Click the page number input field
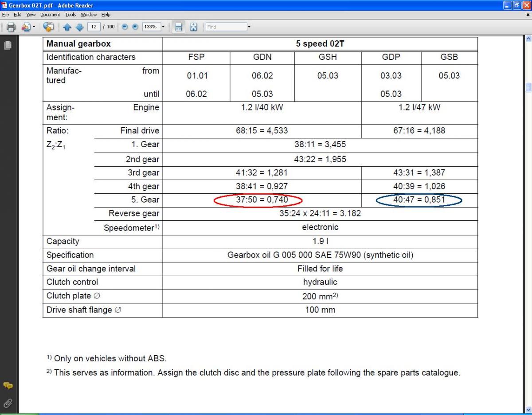The image size is (532, 415). (94, 27)
